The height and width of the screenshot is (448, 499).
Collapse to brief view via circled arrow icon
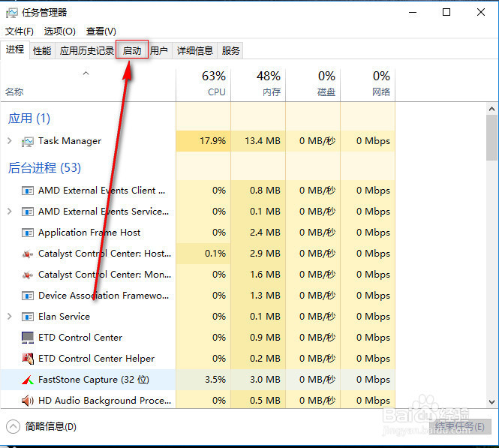tap(13, 427)
